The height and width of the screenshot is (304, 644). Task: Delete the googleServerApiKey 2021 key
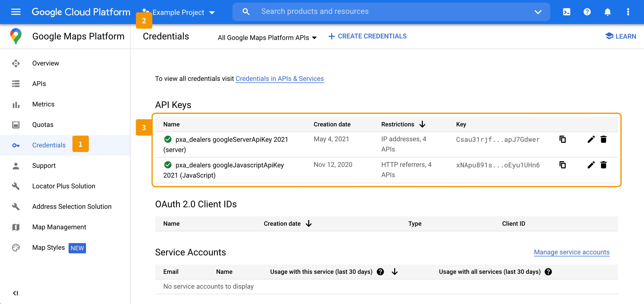(604, 139)
